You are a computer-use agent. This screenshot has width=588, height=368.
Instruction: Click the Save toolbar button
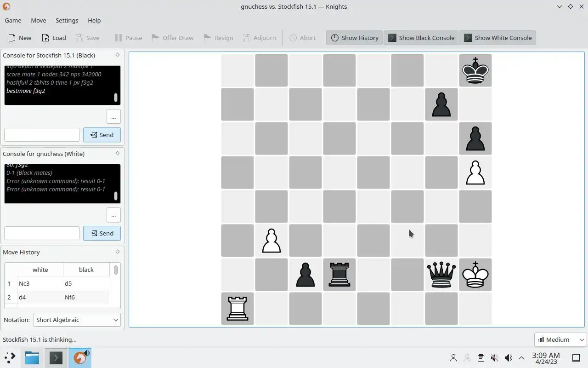(x=87, y=38)
